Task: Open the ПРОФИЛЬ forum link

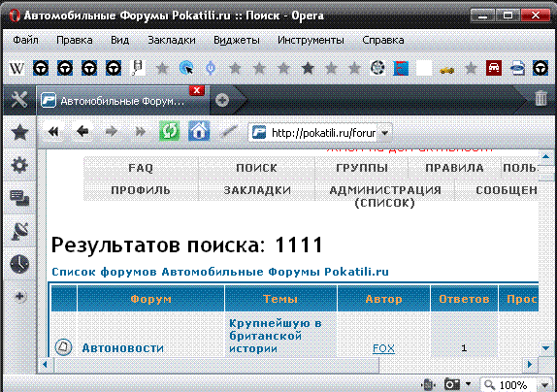Action: [141, 190]
